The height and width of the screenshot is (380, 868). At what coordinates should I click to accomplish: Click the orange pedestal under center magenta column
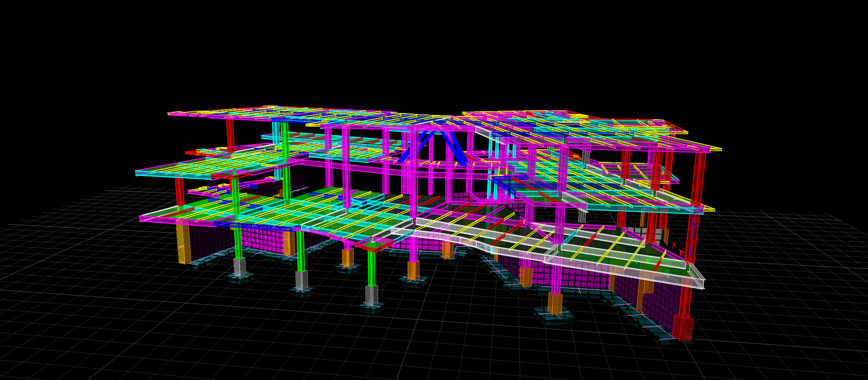pos(413,270)
